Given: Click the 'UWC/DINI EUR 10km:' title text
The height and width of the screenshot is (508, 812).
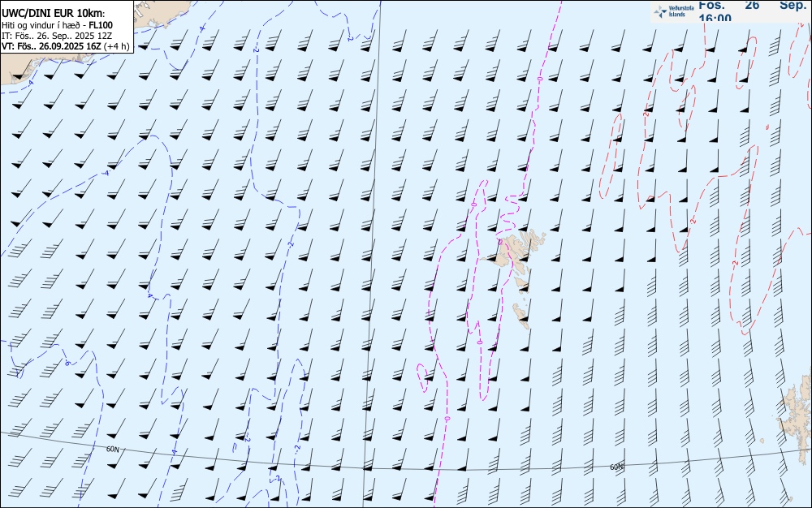Looking at the screenshot, I should point(54,14).
